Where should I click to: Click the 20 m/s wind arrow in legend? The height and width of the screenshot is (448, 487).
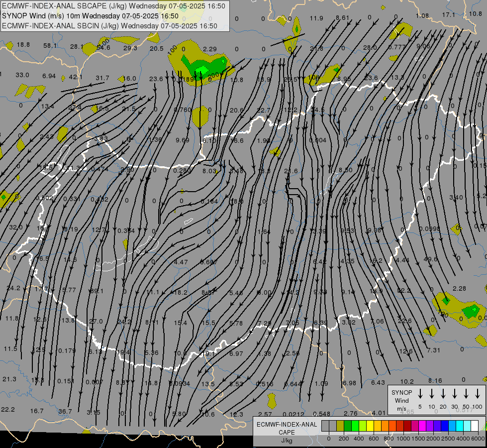(443, 394)
